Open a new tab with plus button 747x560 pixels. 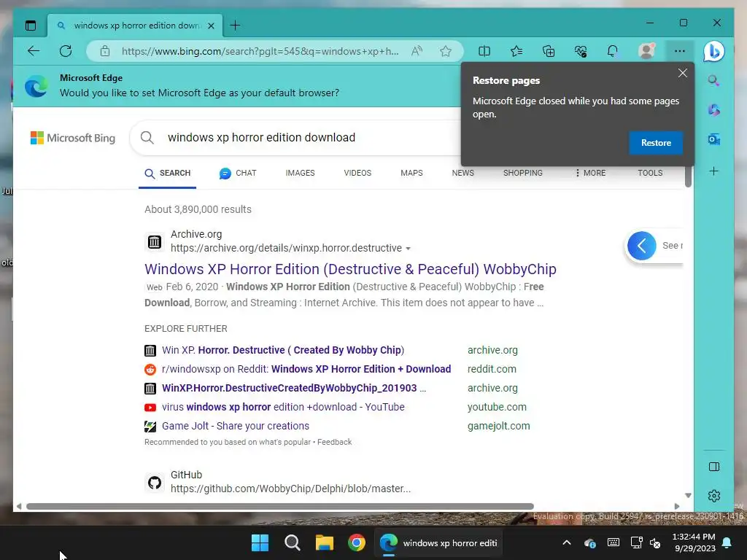235,26
